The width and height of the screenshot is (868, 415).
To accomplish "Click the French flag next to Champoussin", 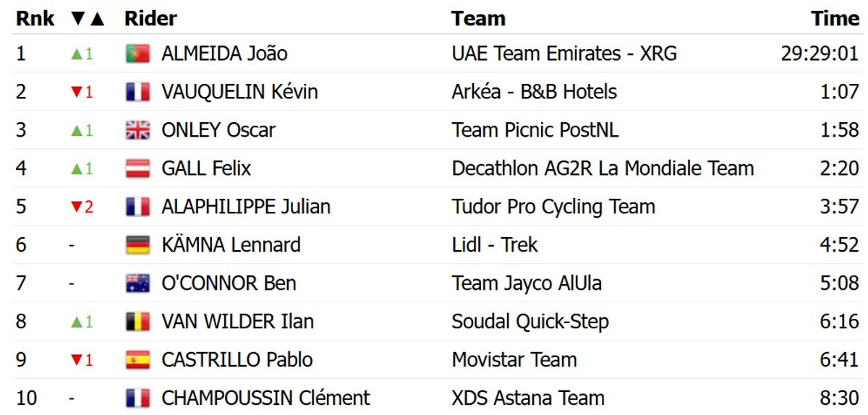I will 137,398.
